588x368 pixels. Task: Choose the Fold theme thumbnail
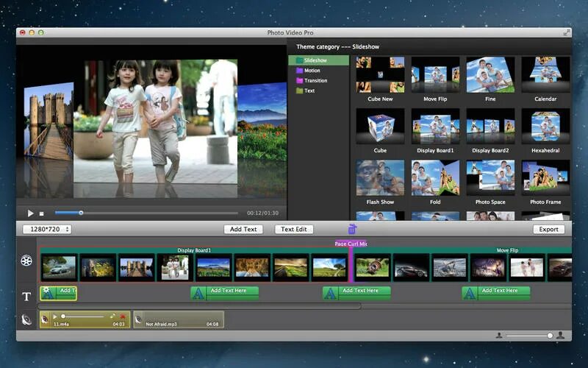(435, 177)
